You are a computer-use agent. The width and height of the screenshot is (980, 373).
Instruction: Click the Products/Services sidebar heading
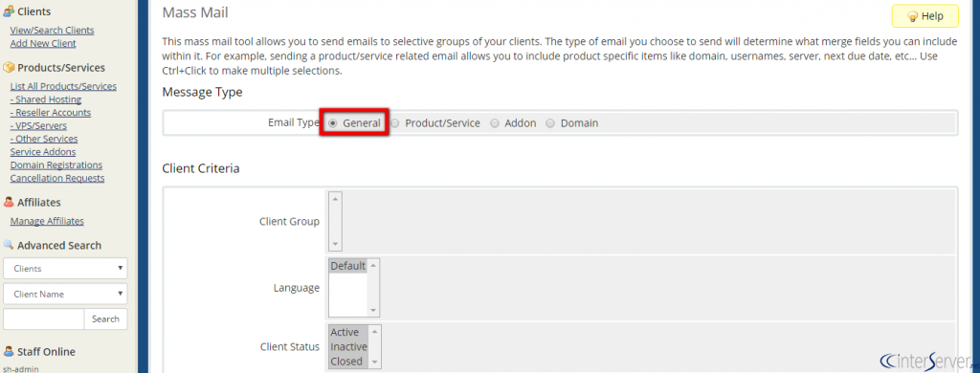(61, 68)
